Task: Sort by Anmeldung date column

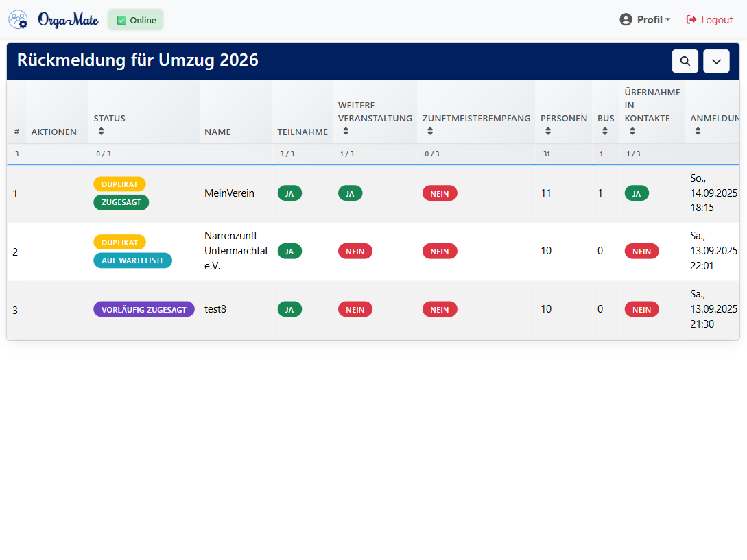Action: click(x=698, y=131)
